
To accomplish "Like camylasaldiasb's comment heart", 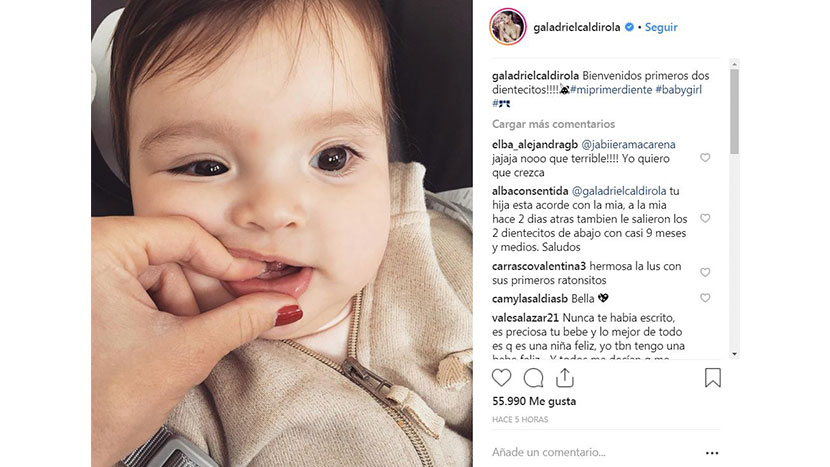I will pos(705,298).
